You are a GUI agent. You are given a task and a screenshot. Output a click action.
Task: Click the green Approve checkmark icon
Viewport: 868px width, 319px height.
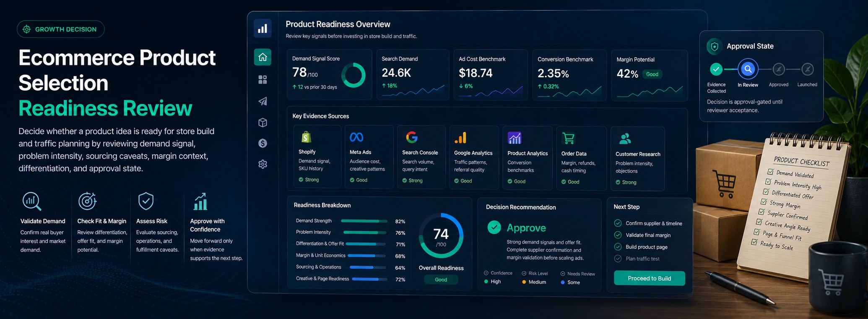pos(494,227)
